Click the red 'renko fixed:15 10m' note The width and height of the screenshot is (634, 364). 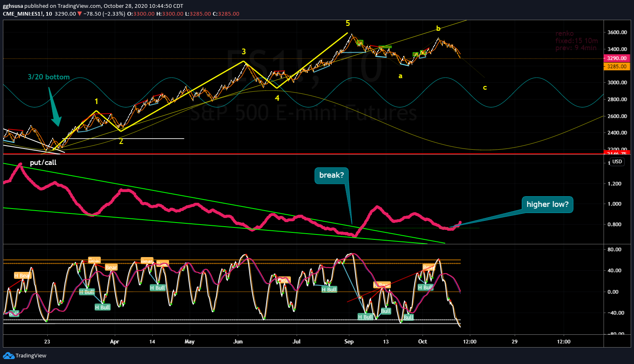coord(576,41)
